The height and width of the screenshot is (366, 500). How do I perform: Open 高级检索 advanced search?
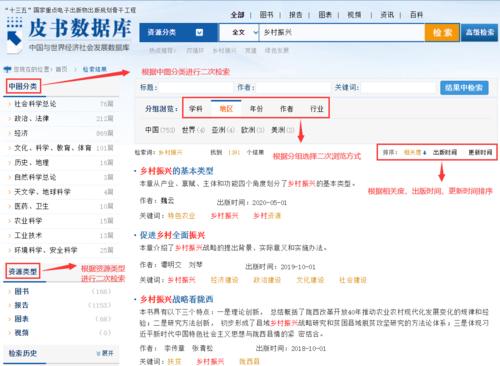[480, 32]
